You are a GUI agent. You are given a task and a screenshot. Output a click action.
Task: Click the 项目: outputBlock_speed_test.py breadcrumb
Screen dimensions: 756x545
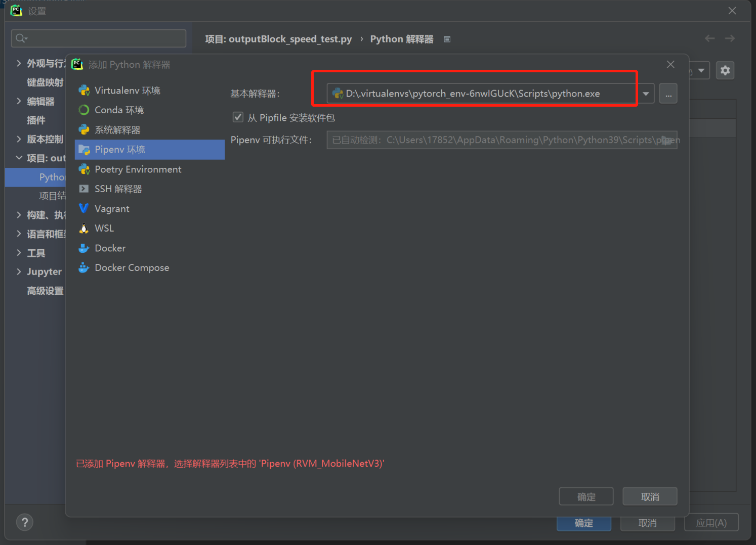click(278, 39)
